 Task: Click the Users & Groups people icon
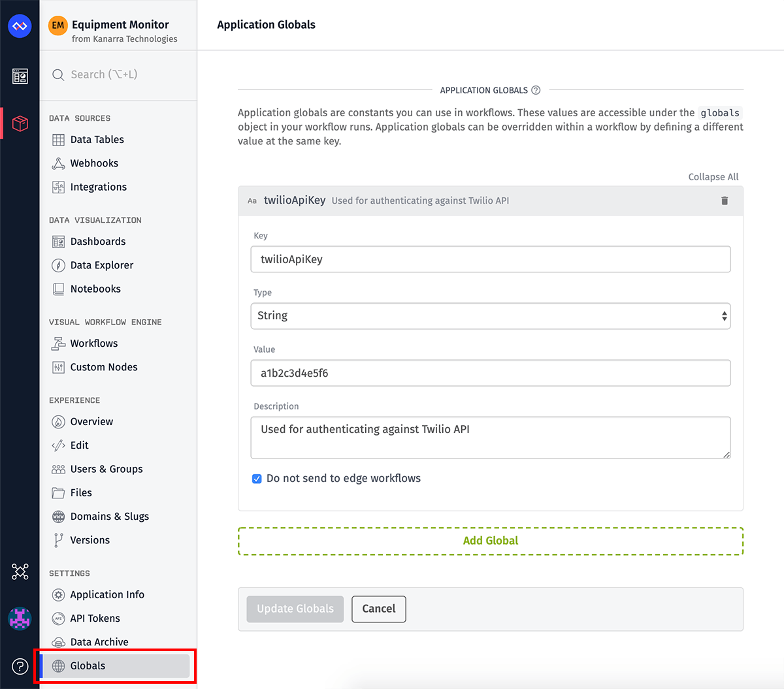(x=58, y=469)
